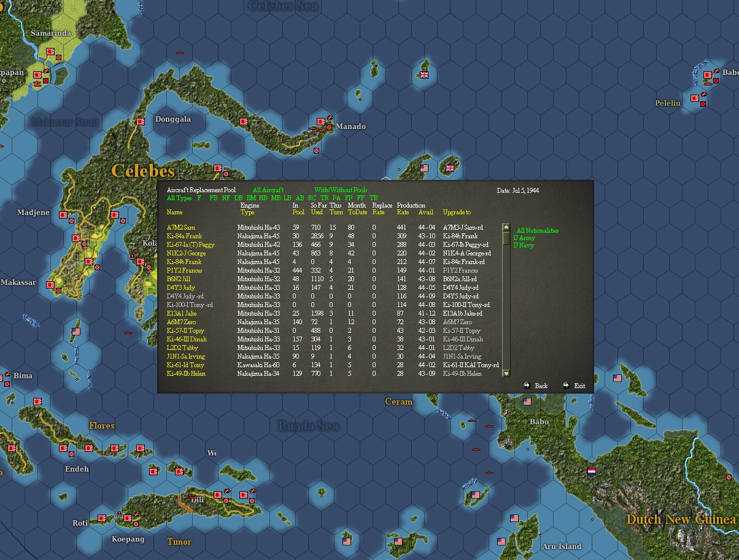
Task: Select the All Types filter
Action: (179, 198)
